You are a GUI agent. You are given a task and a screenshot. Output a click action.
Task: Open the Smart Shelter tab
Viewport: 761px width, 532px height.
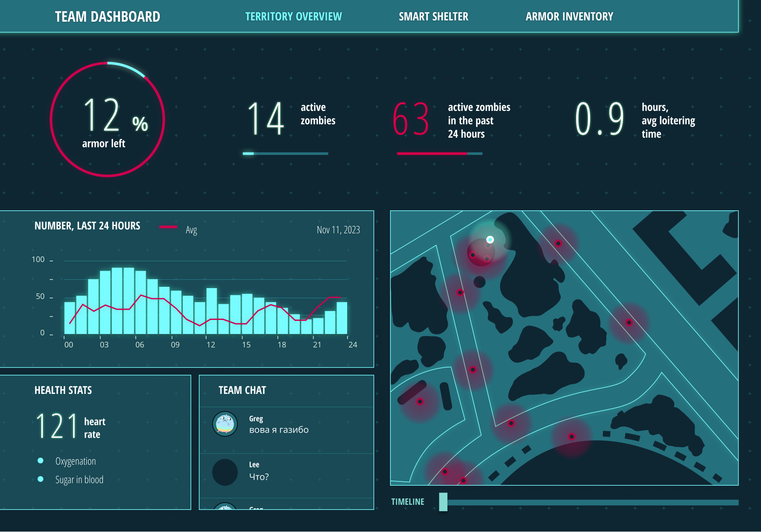pos(433,17)
